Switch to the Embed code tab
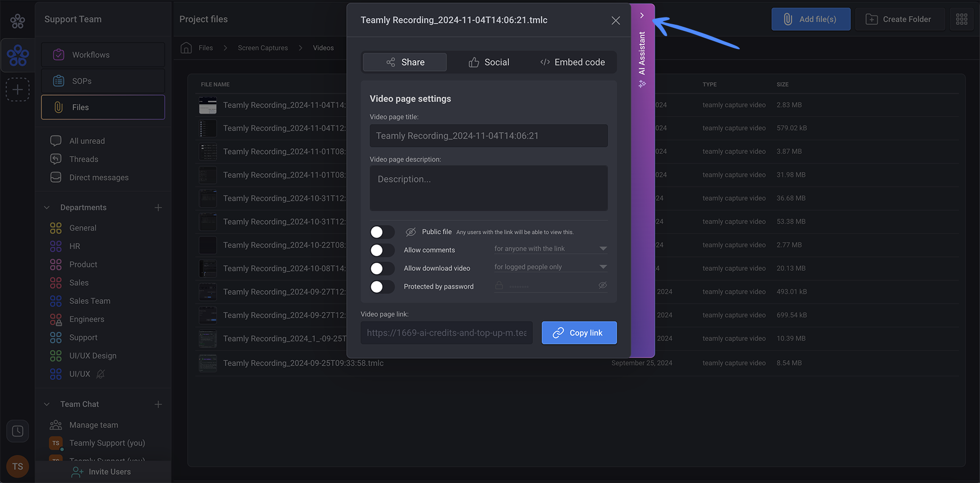980x483 pixels. coord(573,62)
